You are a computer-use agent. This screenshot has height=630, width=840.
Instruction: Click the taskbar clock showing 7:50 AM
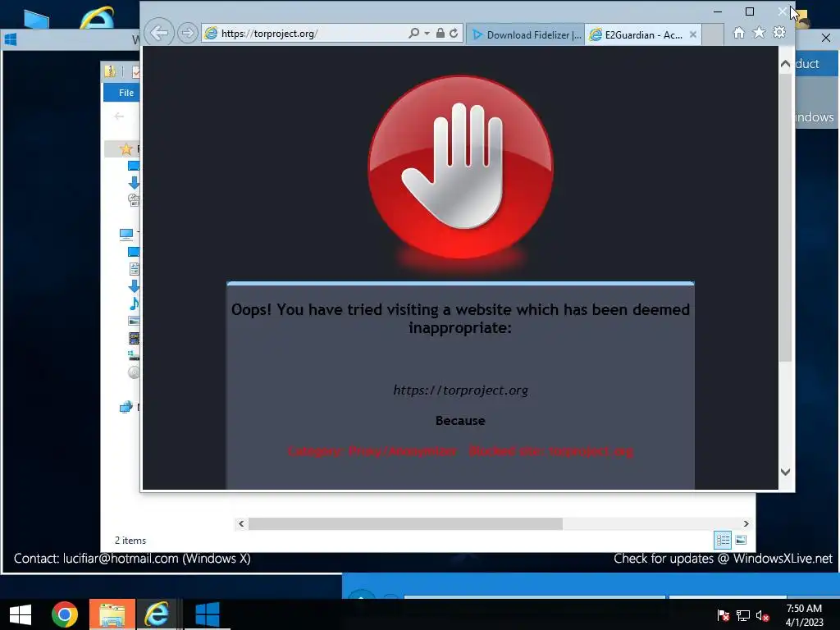click(804, 615)
